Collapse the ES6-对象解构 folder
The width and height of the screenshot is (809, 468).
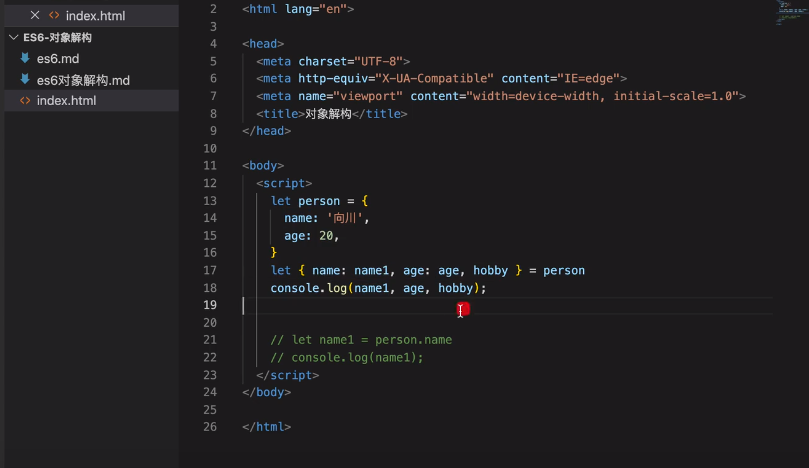coord(14,37)
